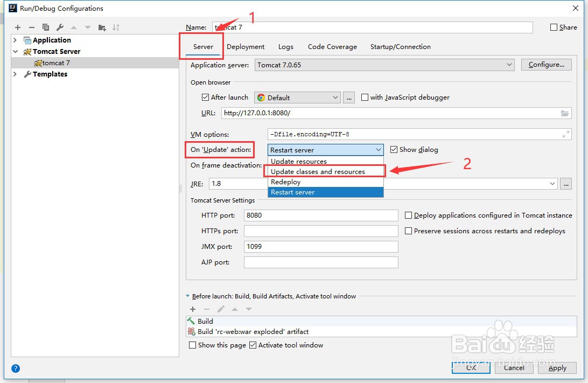Click the On 'Update' action combo box
Image resolution: width=588 pixels, height=383 pixels.
325,150
